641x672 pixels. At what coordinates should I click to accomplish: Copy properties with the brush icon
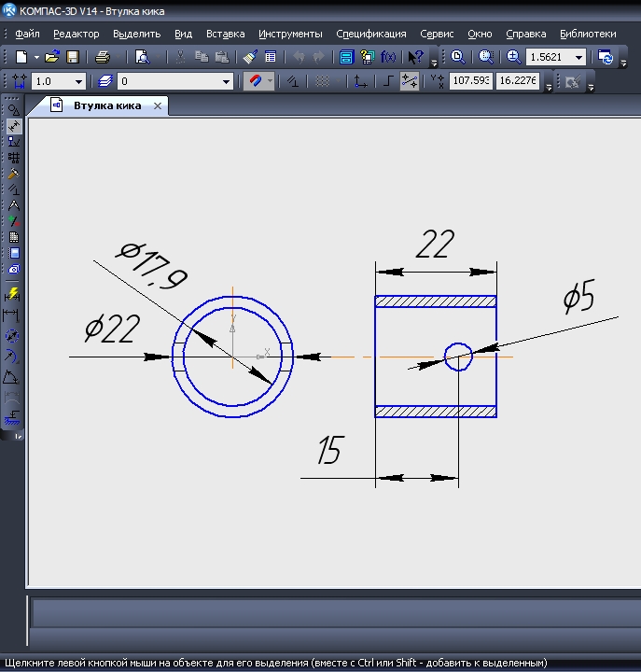(250, 57)
